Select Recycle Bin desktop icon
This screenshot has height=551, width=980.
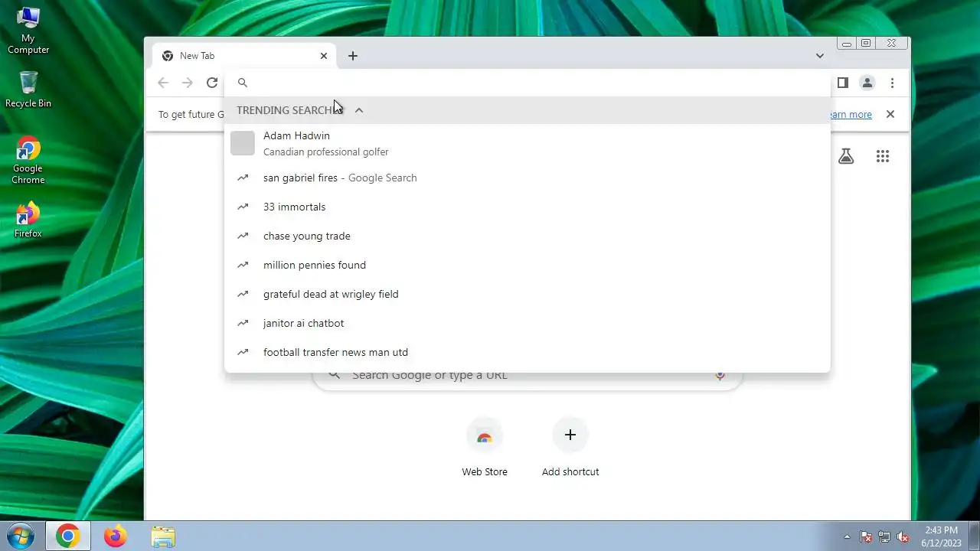(28, 90)
